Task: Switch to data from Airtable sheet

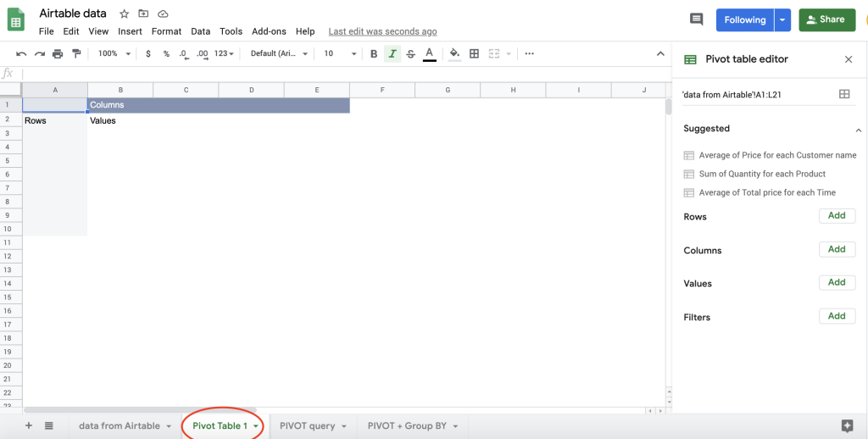Action: 120,425
